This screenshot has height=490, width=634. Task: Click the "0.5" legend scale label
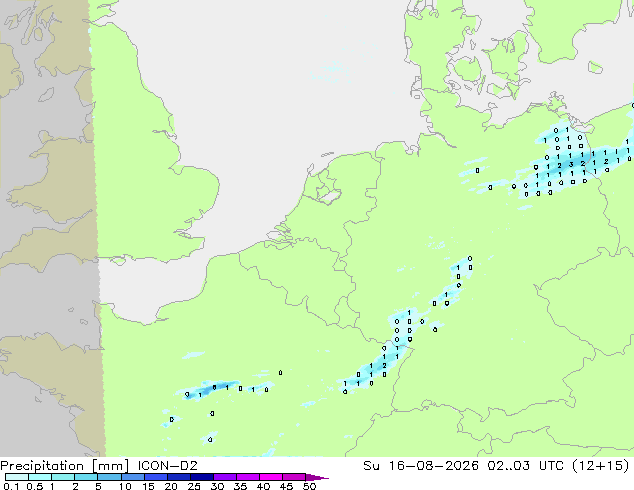coord(34,486)
